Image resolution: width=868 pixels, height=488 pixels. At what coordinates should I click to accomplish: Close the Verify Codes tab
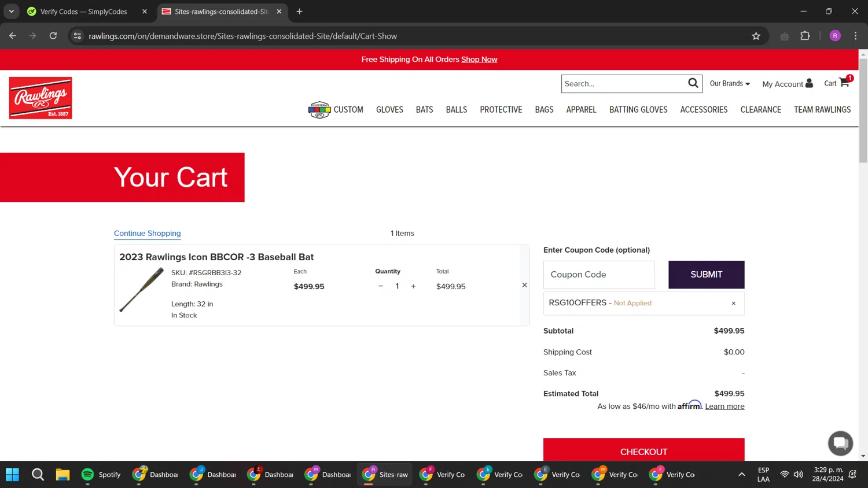click(145, 12)
